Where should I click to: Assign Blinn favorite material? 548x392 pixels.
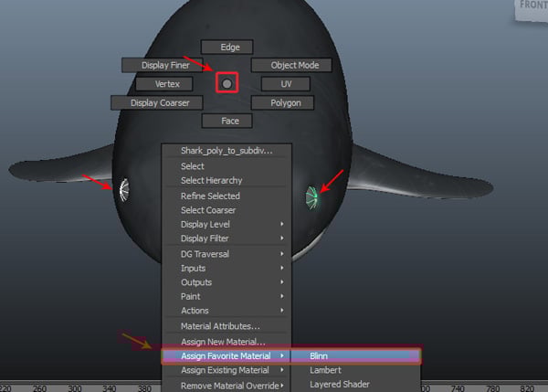pos(355,356)
